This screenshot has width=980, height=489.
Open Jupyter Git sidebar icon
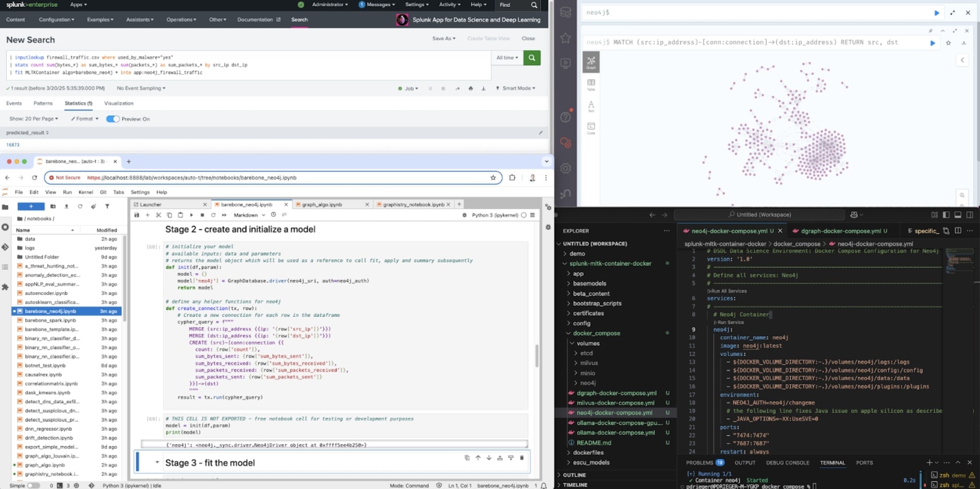[x=5, y=247]
